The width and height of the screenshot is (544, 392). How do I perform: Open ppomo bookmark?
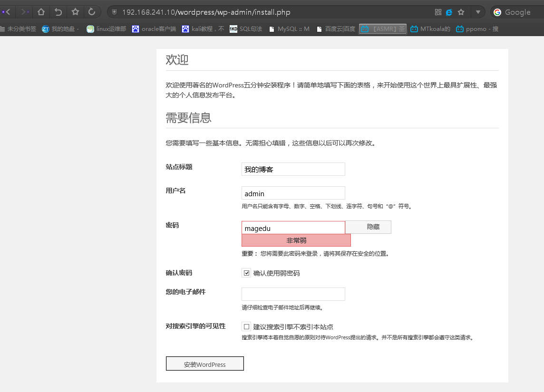click(477, 29)
